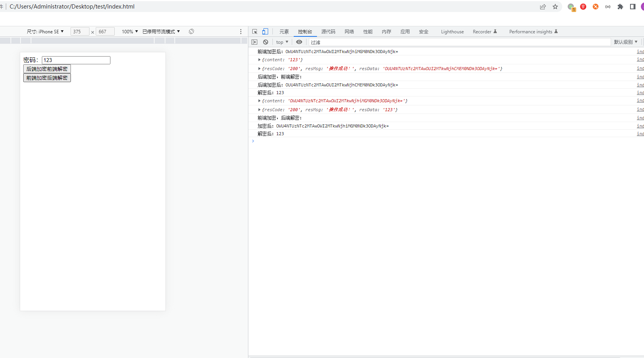Clear the console with the ban icon

tap(265, 42)
